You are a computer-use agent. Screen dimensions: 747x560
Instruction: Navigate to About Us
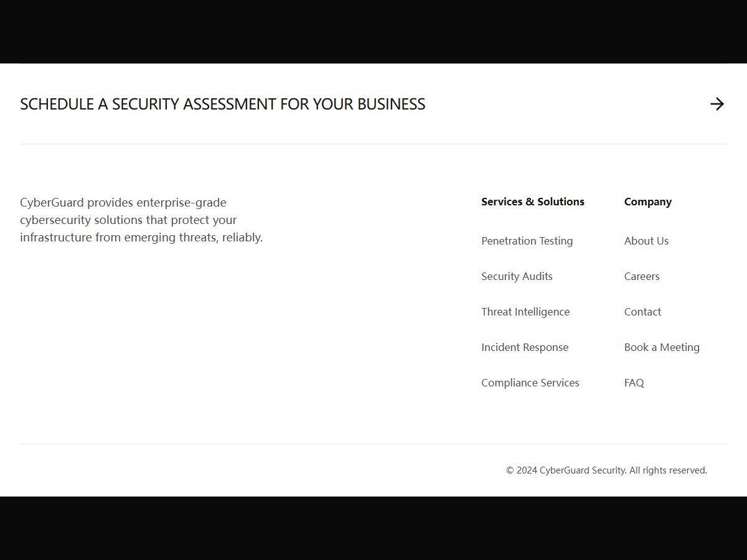point(646,241)
